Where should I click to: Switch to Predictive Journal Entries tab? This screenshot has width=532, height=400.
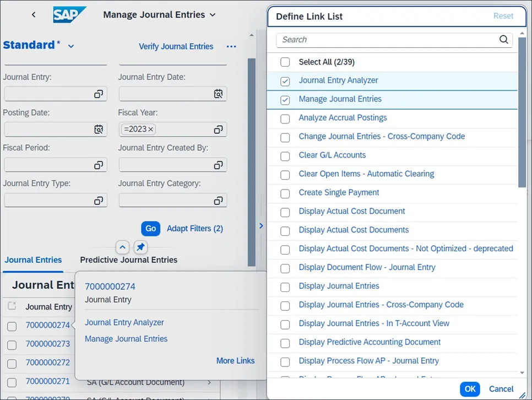point(128,260)
